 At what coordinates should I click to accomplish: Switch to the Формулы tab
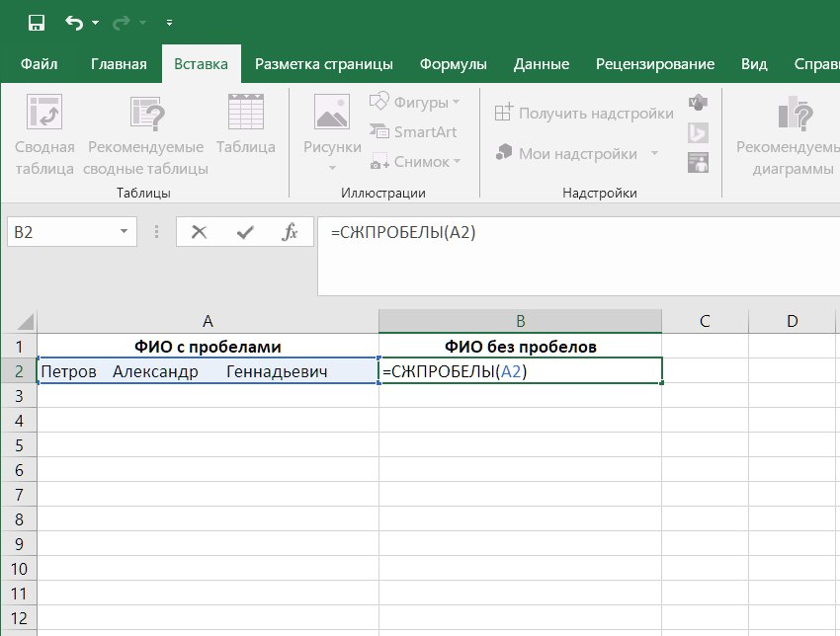click(453, 64)
